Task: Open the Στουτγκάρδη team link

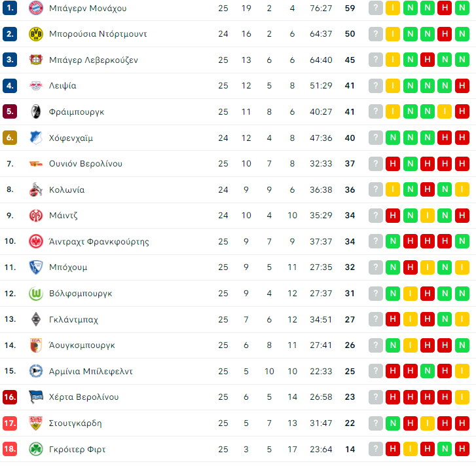Action: pos(75,423)
